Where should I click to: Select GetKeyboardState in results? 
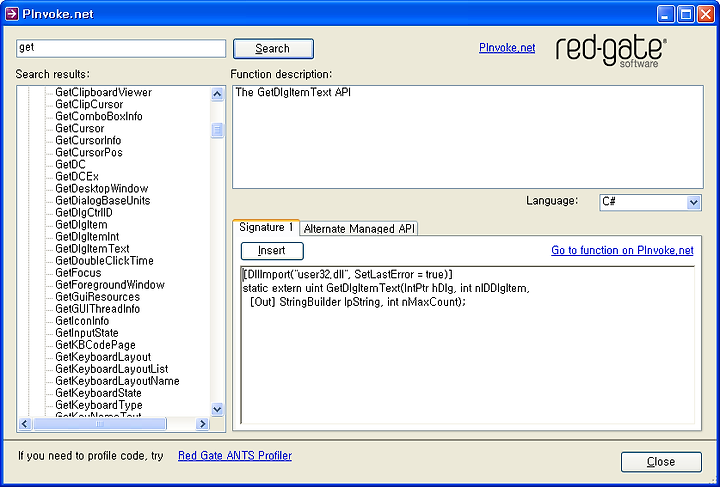(x=98, y=393)
